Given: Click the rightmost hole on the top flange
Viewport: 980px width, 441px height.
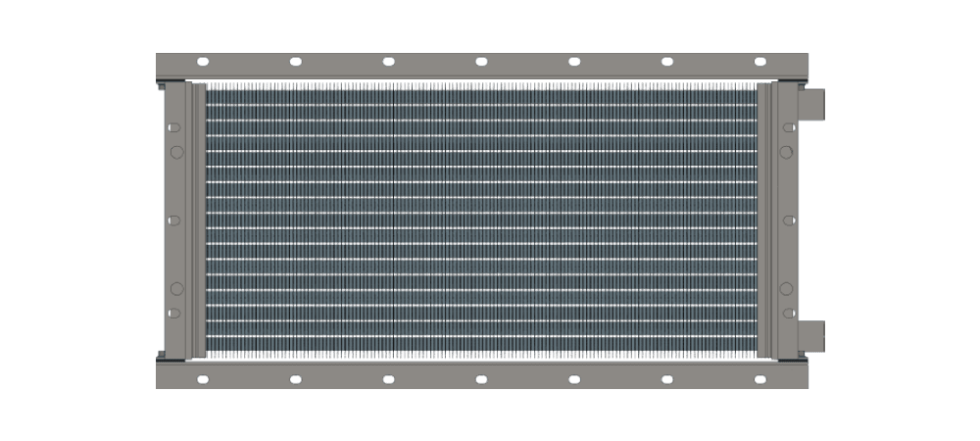Looking at the screenshot, I should [759, 61].
